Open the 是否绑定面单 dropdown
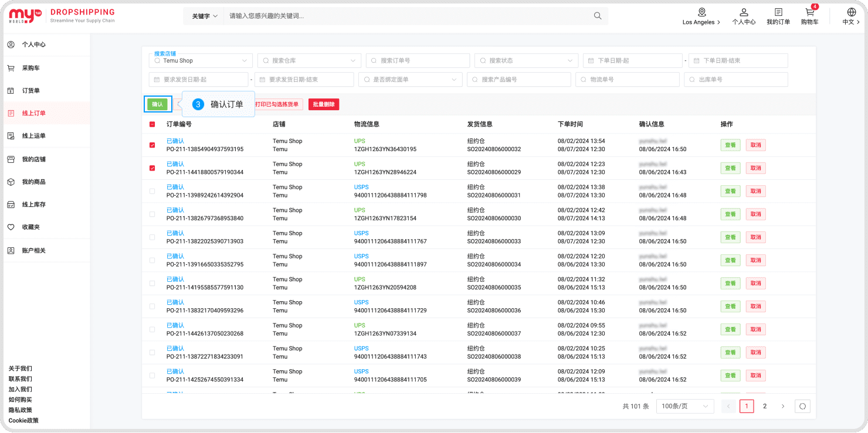This screenshot has height=433, width=868. click(411, 80)
